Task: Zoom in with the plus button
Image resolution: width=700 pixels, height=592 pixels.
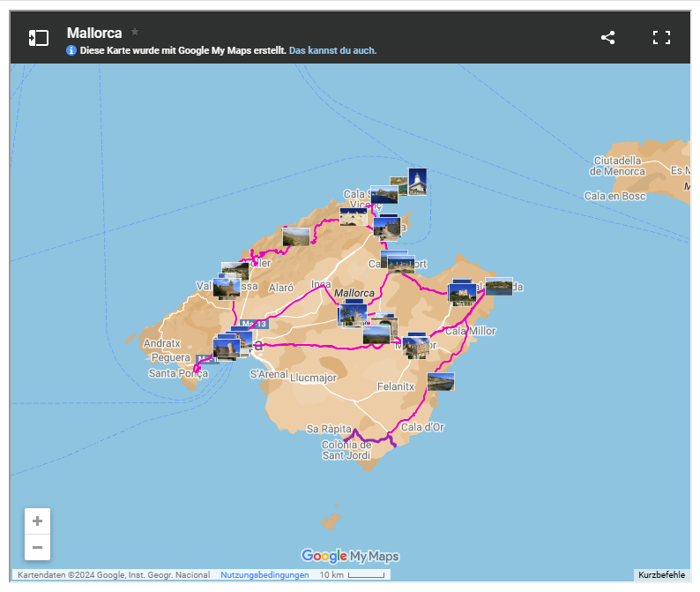Action: [x=38, y=521]
